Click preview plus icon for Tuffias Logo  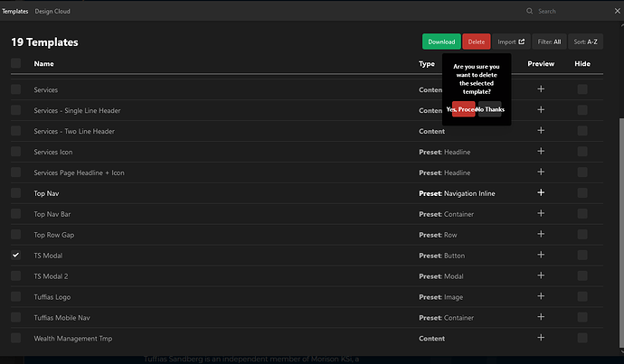click(541, 296)
